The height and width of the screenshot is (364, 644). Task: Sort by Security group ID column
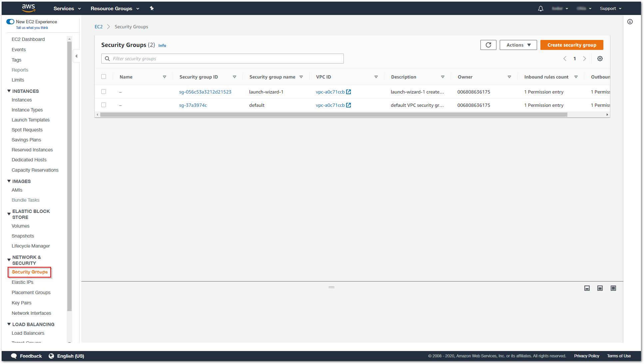pos(234,77)
